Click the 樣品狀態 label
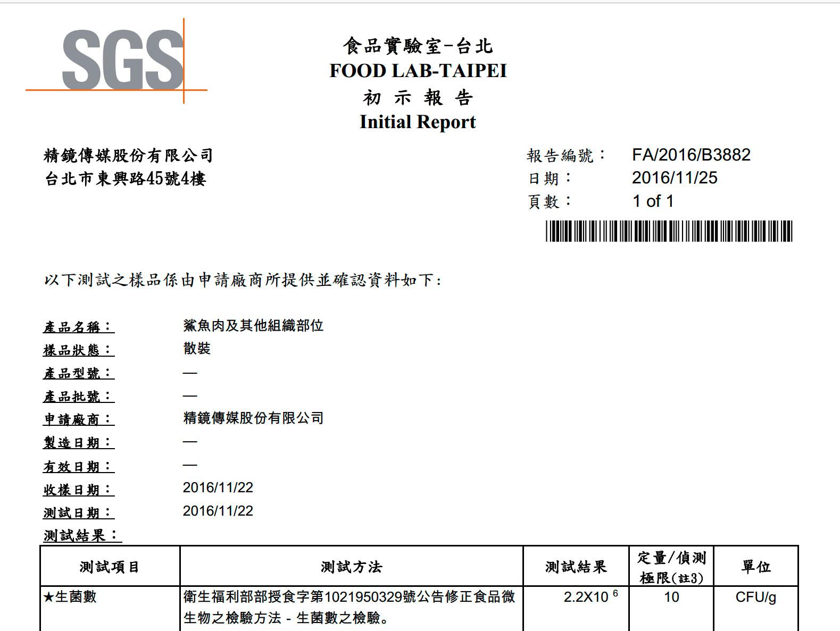This screenshot has width=840, height=631. tap(78, 350)
